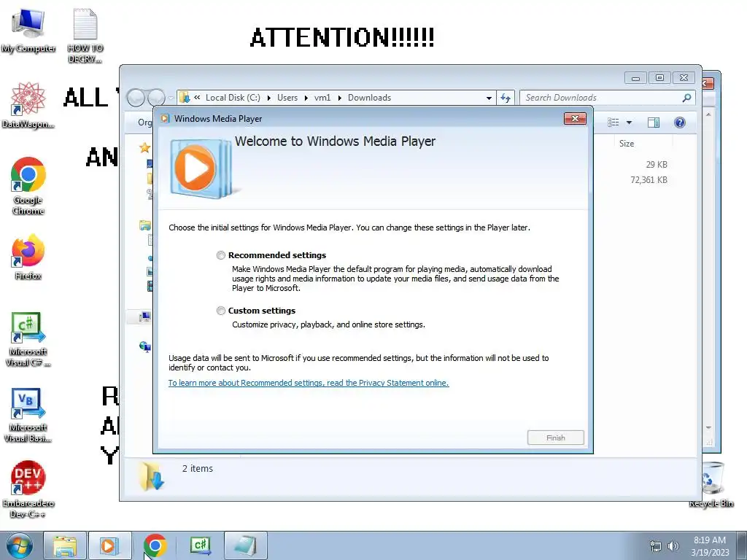Sort by the Size column header
Viewport: 747px width, 560px height.
point(627,144)
